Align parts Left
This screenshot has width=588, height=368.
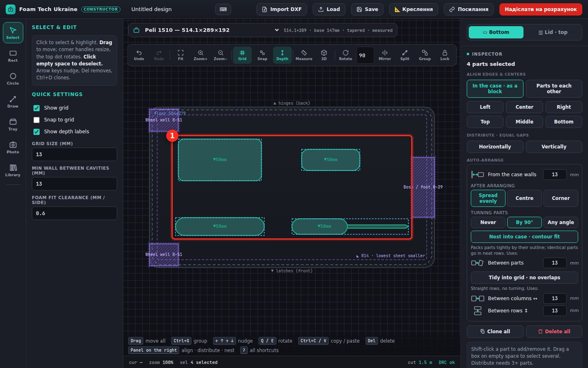[x=485, y=107]
